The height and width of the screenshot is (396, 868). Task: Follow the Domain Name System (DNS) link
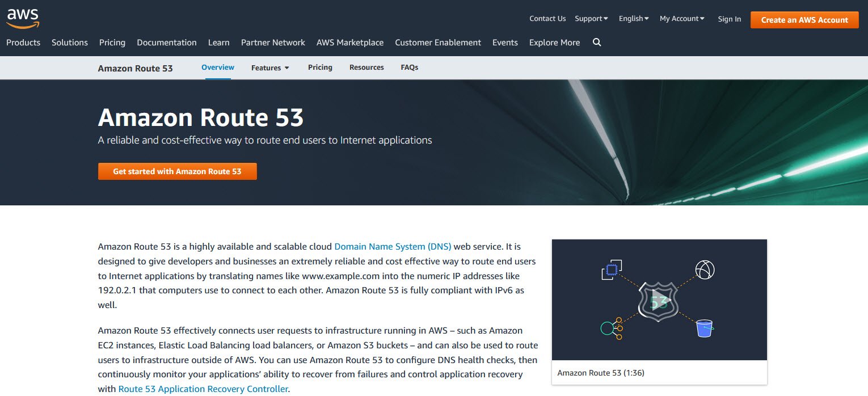point(393,247)
